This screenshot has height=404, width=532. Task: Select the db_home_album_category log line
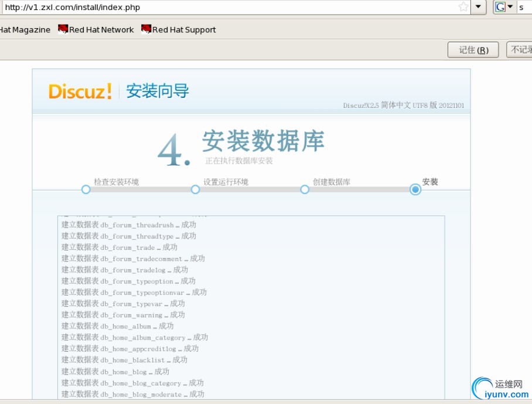click(x=135, y=337)
